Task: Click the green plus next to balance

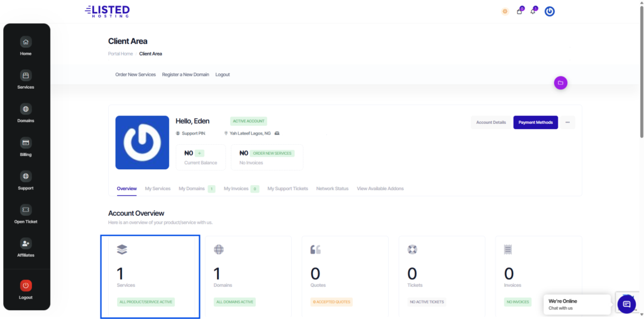Action: coord(199,153)
